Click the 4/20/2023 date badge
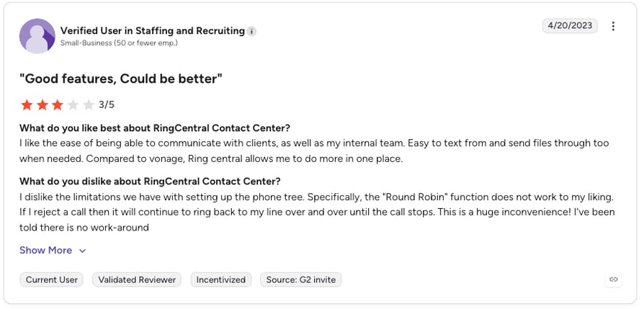The image size is (644, 309). [x=570, y=26]
